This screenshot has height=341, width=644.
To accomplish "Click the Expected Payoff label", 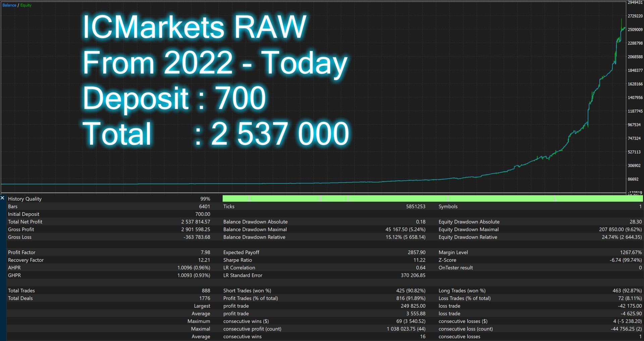I will 241,252.
